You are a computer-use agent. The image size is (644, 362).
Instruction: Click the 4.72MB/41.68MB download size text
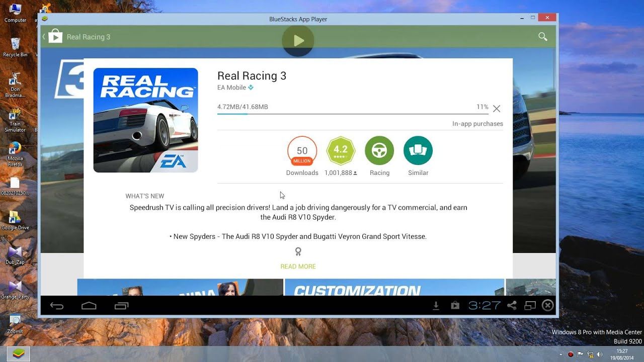pyautogui.click(x=243, y=107)
